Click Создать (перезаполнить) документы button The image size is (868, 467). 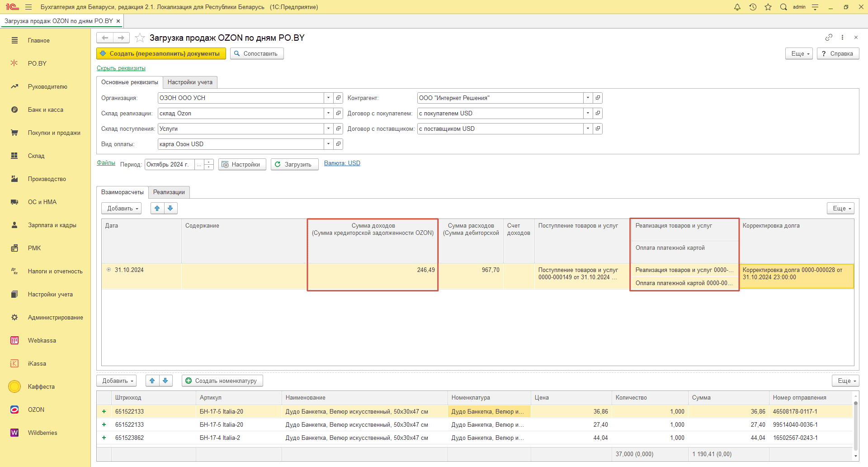[161, 53]
